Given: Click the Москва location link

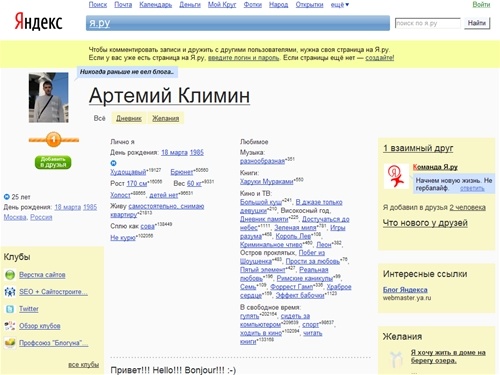Looking at the screenshot, I should tap(15, 217).
